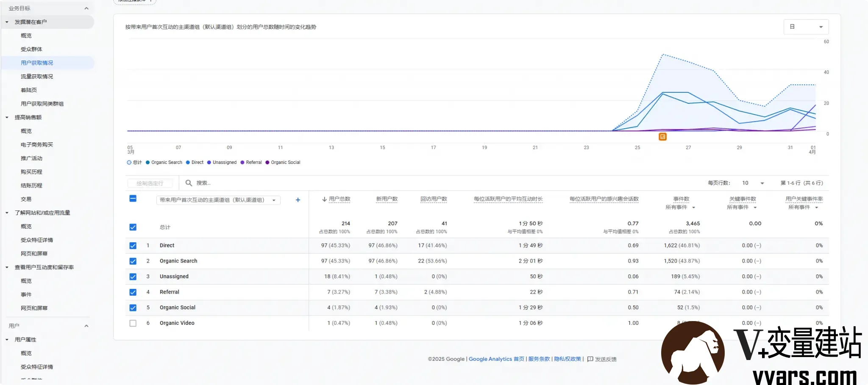Click sort arrow on 用户总数 column
The height and width of the screenshot is (385, 868).
point(324,199)
